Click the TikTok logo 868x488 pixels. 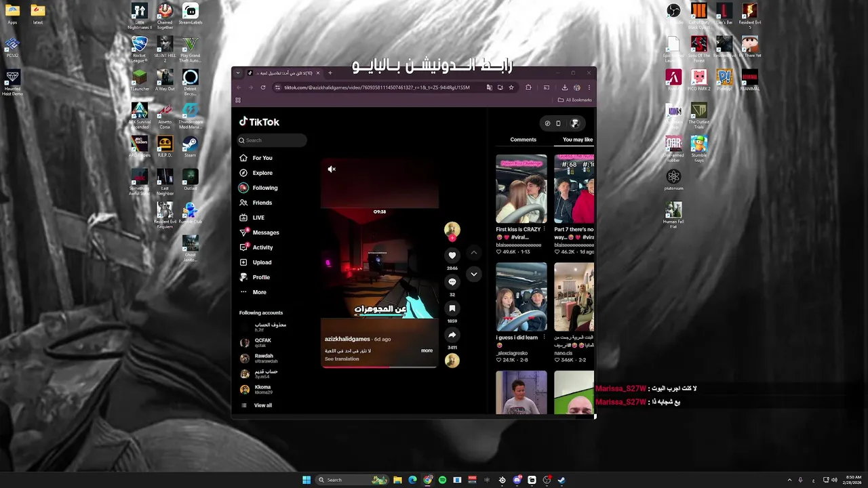point(259,122)
